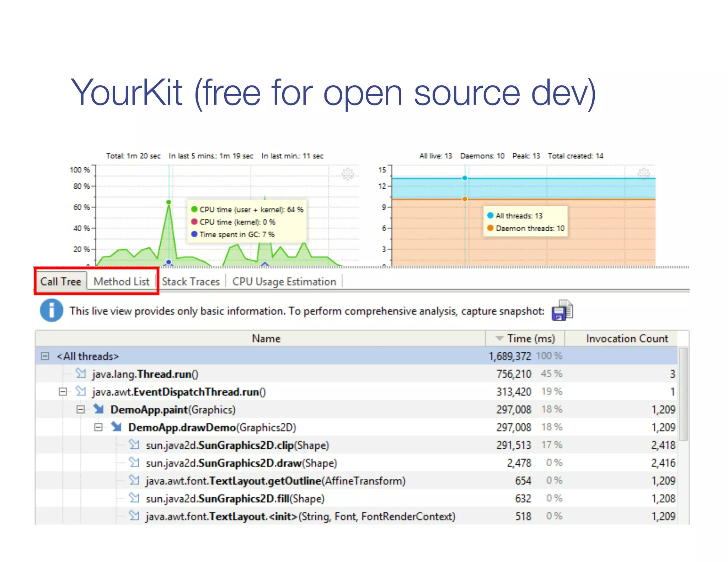Click the 'In last 5 mins.: 1m 19 sec' label
Screen dimensions: 728x562
click(211, 156)
